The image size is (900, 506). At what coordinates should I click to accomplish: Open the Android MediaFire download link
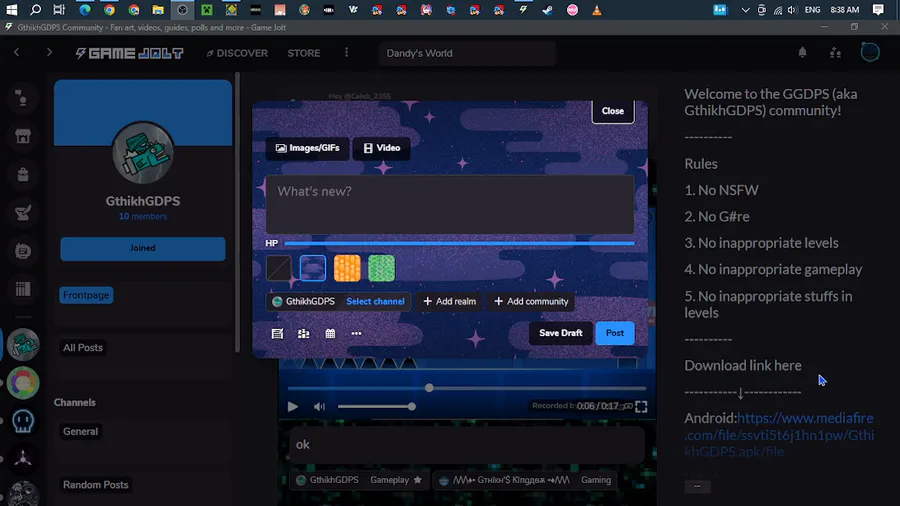[x=779, y=434]
